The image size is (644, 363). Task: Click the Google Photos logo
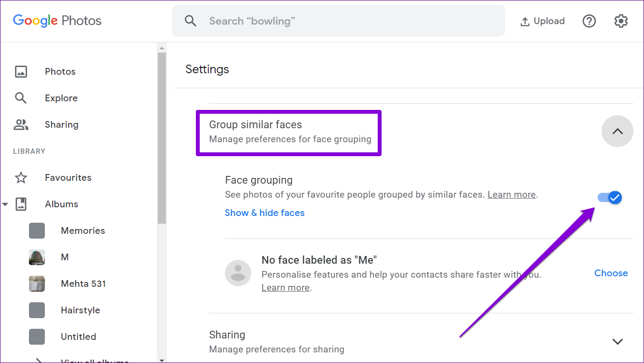[57, 21]
